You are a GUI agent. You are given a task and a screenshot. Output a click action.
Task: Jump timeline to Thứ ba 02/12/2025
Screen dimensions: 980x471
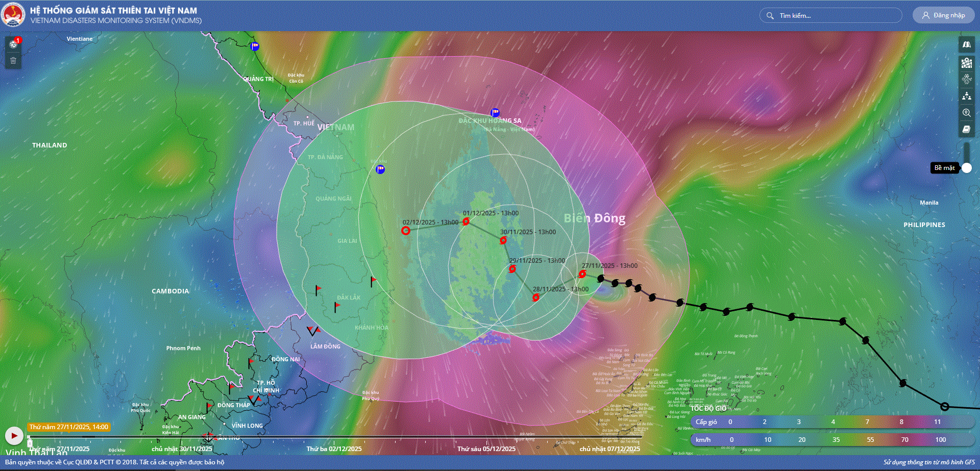(334, 449)
